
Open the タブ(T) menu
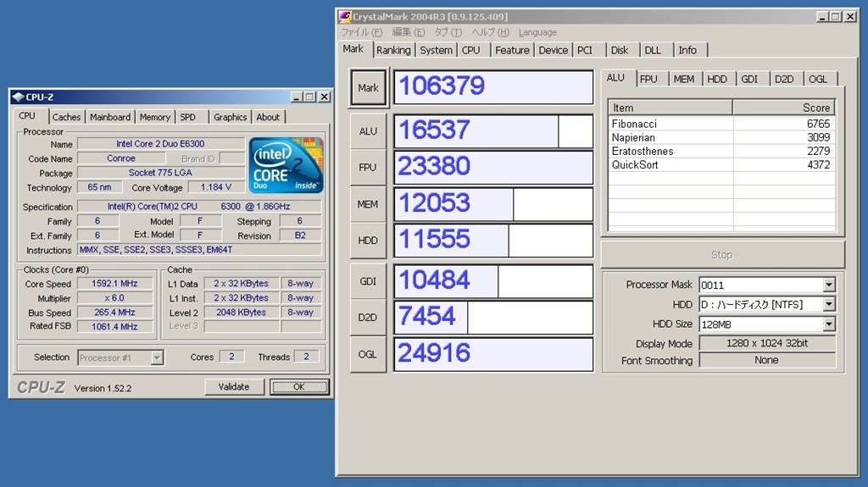[448, 32]
